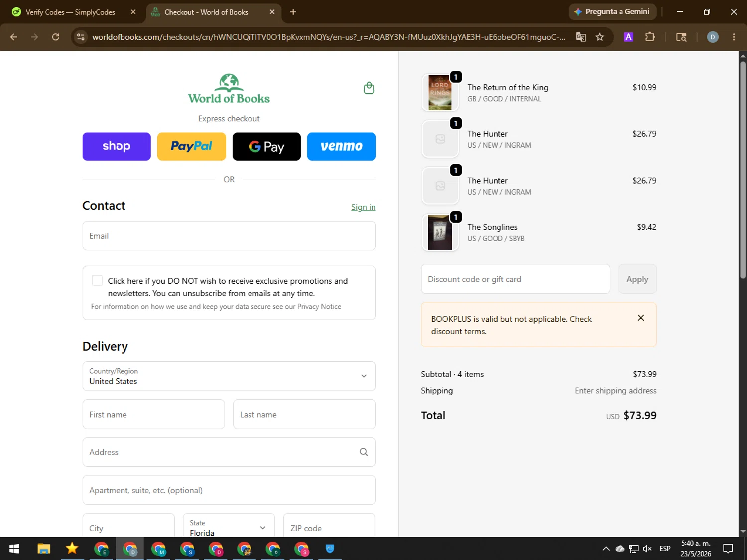
Task: Open the Windows Start menu
Action: [x=14, y=549]
